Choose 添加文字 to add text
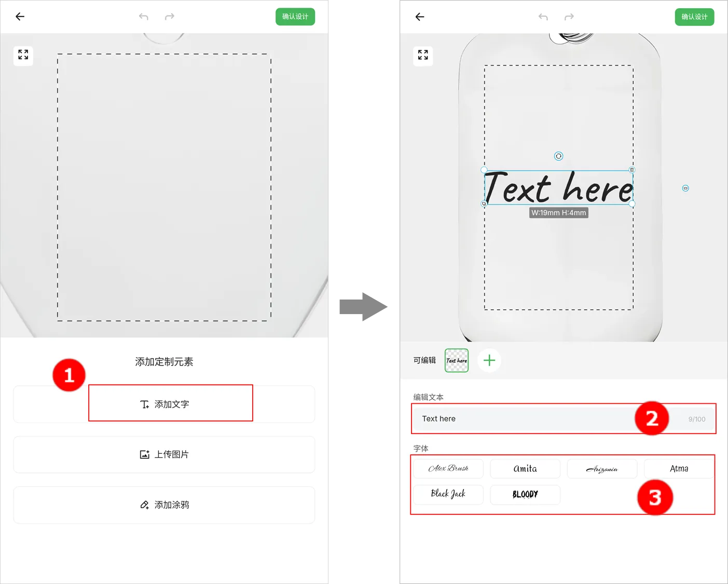Image resolution: width=728 pixels, height=584 pixels. pyautogui.click(x=164, y=404)
